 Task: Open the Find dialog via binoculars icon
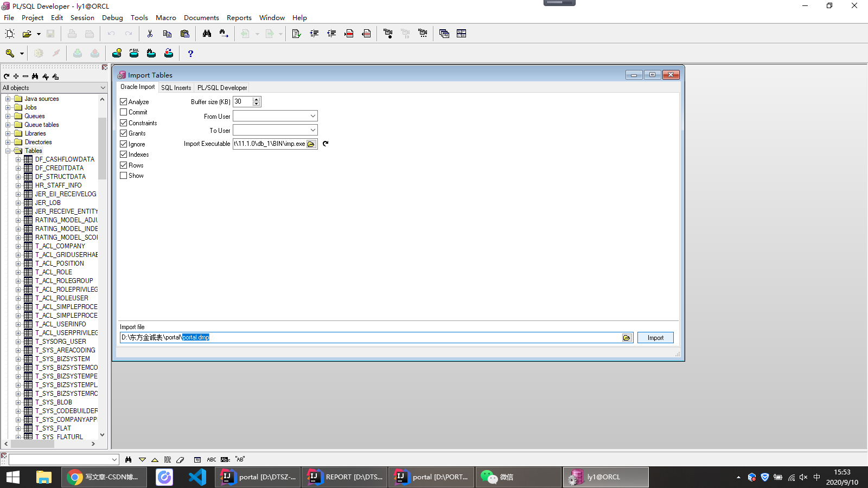click(x=207, y=33)
